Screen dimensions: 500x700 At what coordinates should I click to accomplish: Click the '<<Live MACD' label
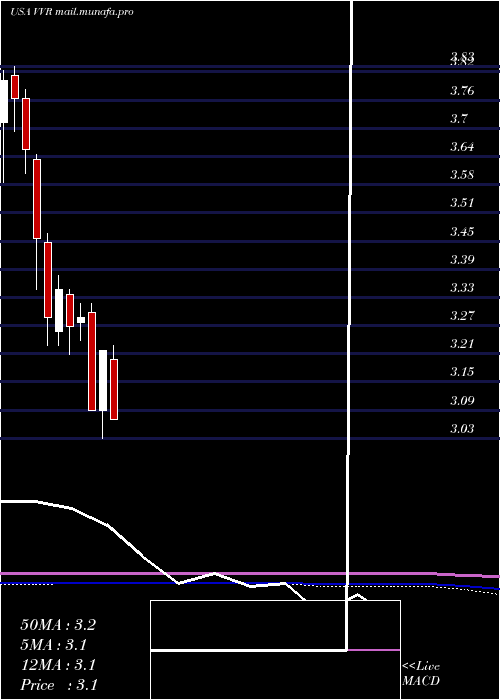tap(421, 674)
